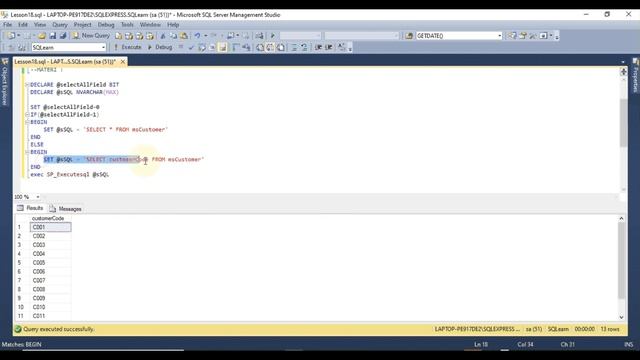
Task: Click the Save All toolbar icon
Action: pos(62,36)
